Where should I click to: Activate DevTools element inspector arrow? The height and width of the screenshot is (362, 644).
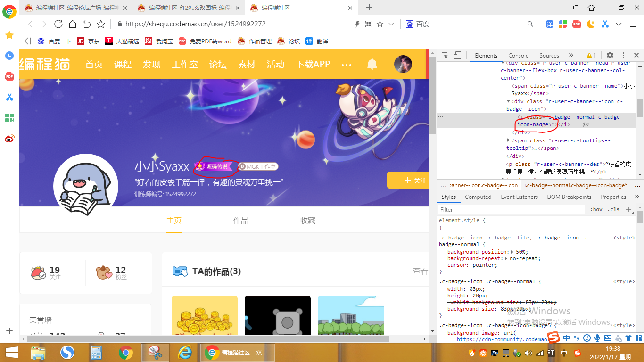click(x=445, y=55)
